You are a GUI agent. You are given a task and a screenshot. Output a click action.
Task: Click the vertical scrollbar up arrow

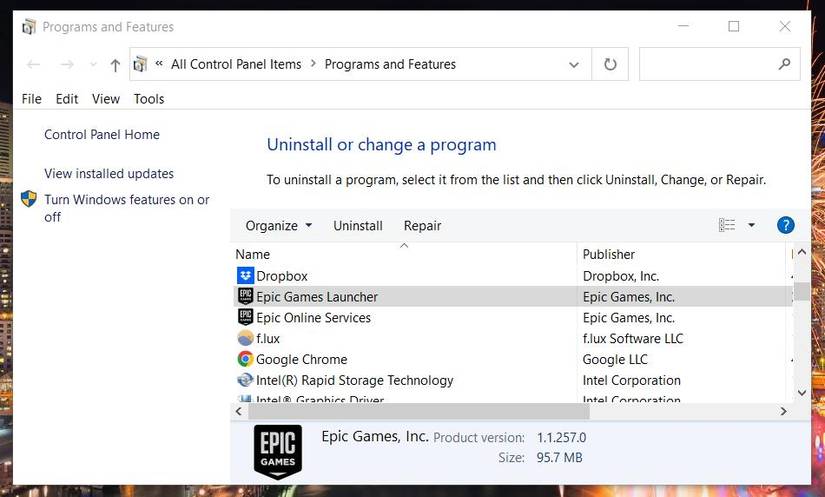click(x=802, y=252)
